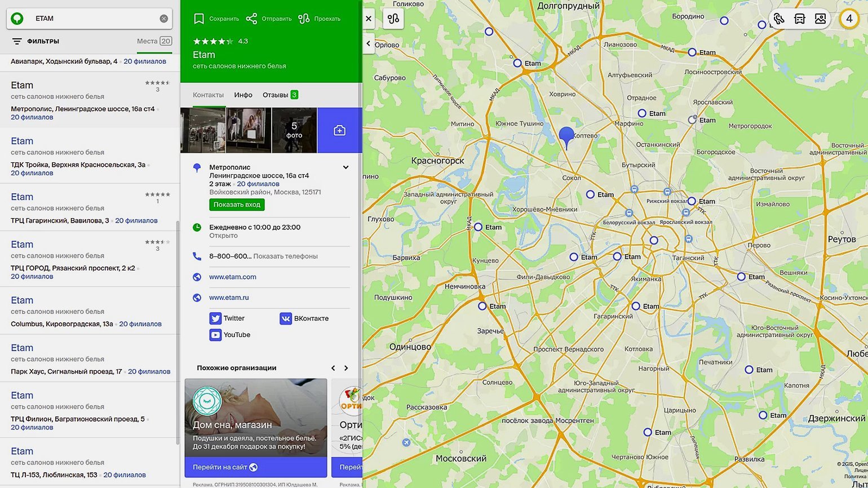The width and height of the screenshot is (868, 488).
Task: Open the www.etam.com website link
Action: [232, 277]
